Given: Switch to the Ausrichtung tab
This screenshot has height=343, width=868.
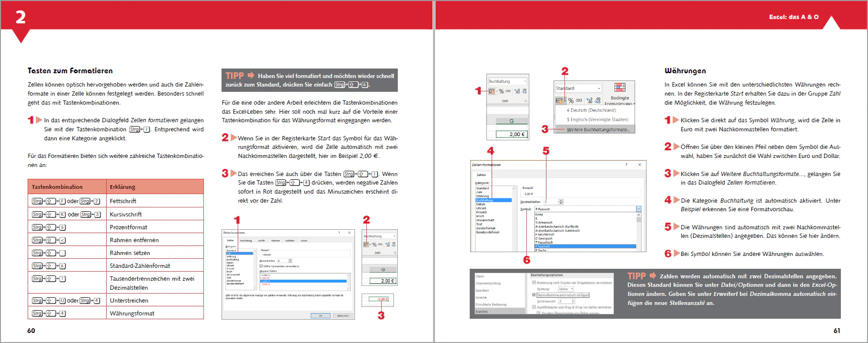Looking at the screenshot, I should click(246, 241).
